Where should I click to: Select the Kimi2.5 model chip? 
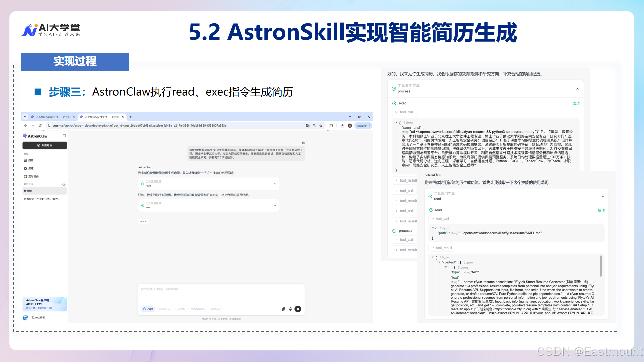coord(216,309)
